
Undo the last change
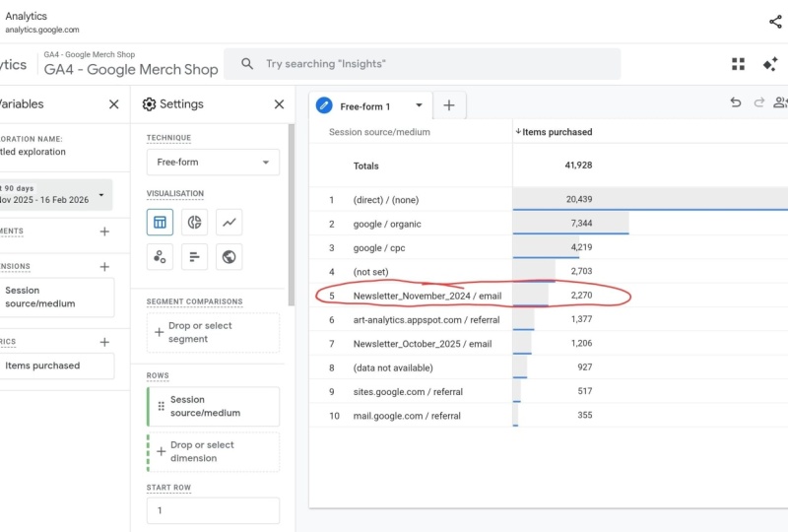[x=736, y=102]
